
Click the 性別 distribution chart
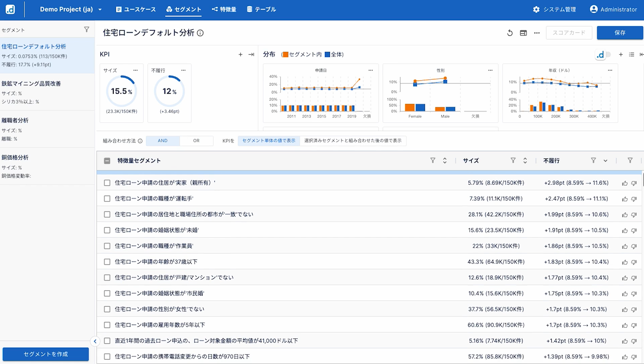(440, 93)
